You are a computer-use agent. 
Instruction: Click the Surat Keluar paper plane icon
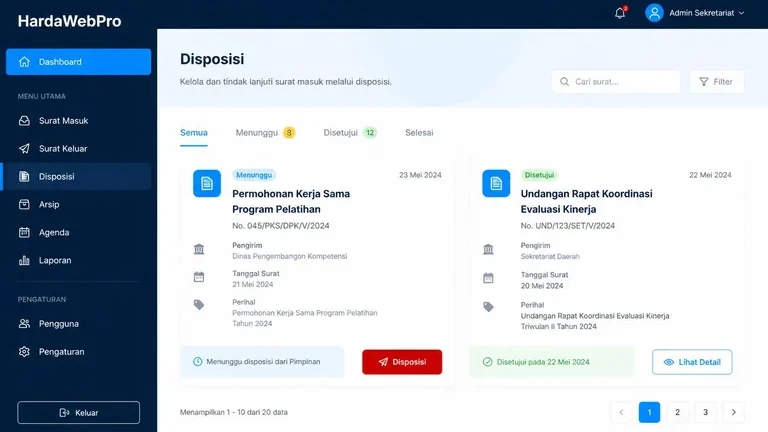coord(24,148)
